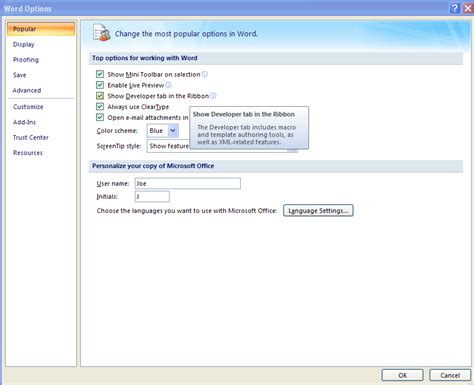Toggle Show Mini Toolbar on selection
This screenshot has width=474, height=385.
click(100, 74)
